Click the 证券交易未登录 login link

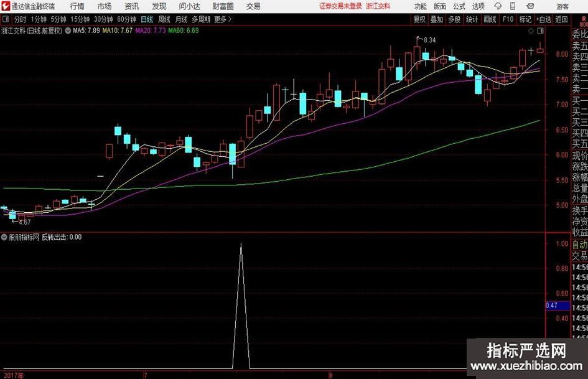[x=340, y=6]
